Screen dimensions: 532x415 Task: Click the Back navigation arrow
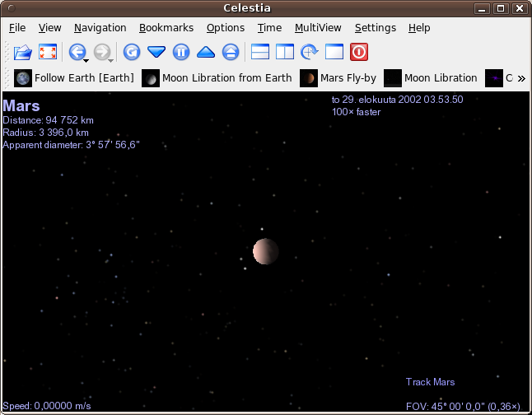pos(77,53)
